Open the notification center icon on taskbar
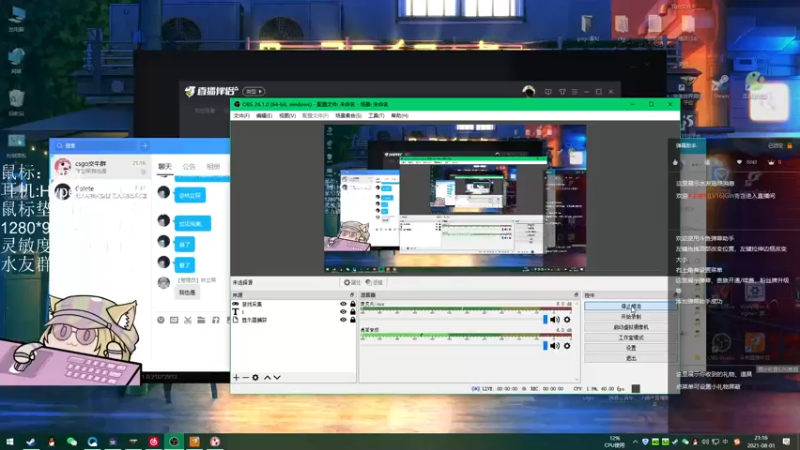800x450 pixels. 786,441
